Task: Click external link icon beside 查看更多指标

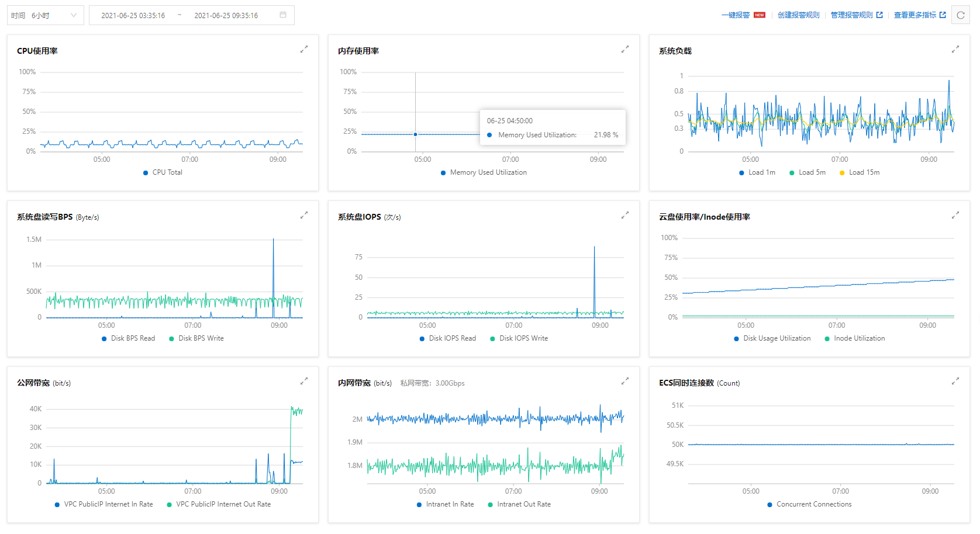Action: [943, 15]
